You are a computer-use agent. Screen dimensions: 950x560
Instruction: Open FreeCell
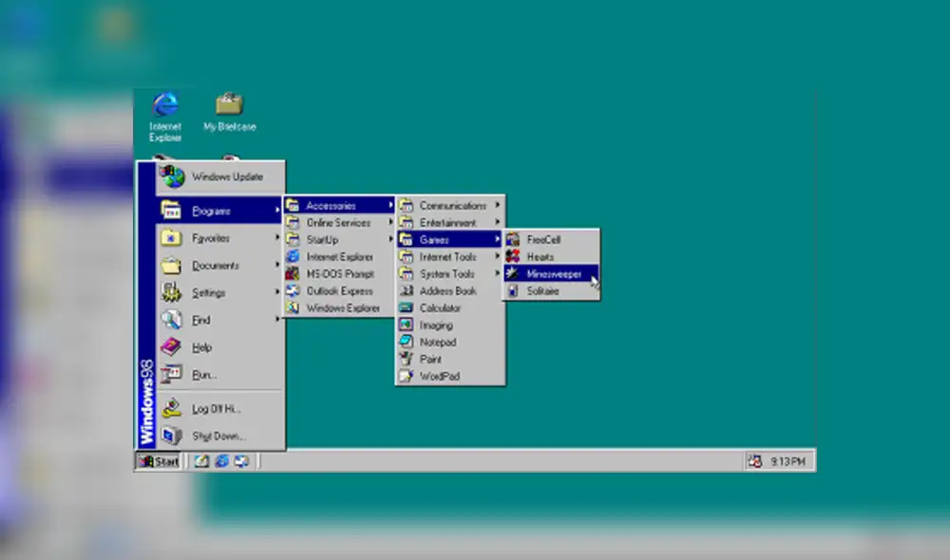[x=551, y=240]
